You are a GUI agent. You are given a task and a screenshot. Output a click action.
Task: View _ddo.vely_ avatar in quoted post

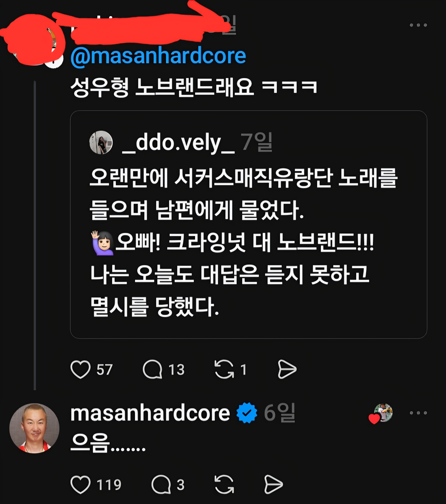pyautogui.click(x=101, y=143)
